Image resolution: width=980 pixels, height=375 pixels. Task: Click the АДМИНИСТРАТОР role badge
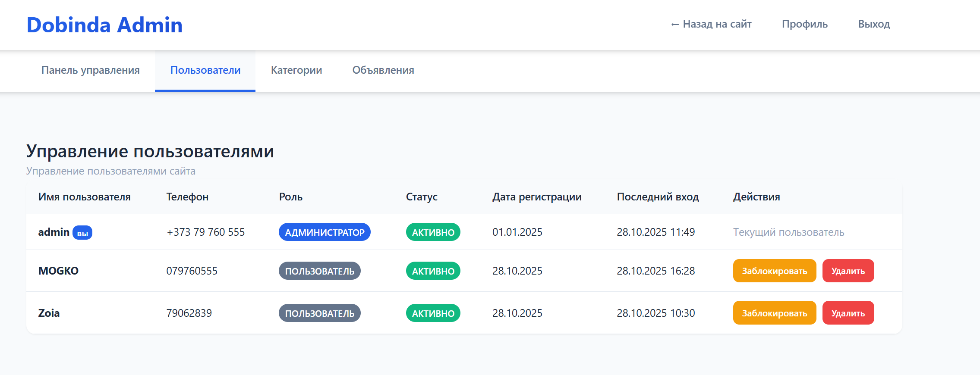[325, 232]
